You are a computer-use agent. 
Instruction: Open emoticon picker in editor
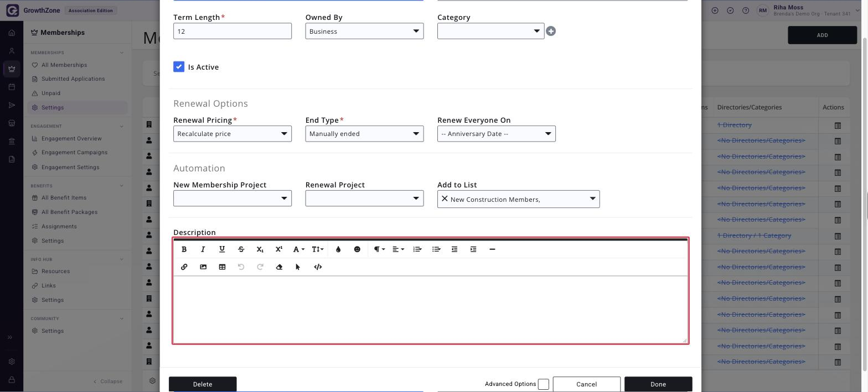357,249
